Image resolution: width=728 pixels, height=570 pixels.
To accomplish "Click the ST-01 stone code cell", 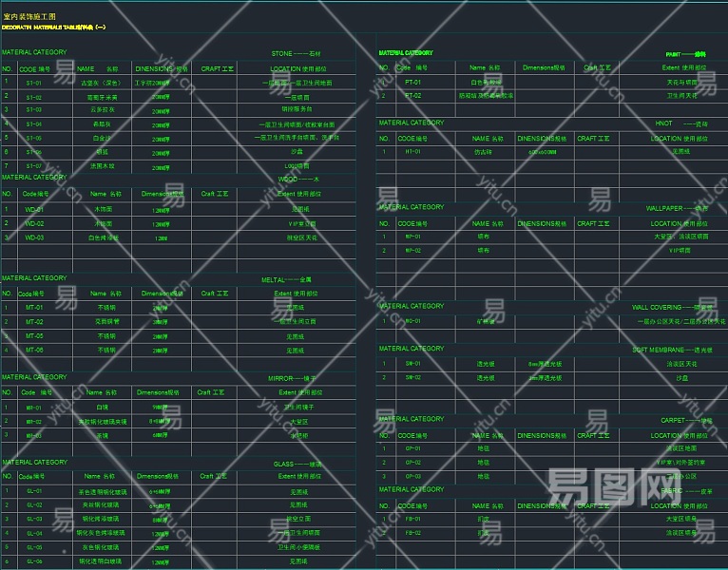I will pyautogui.click(x=34, y=84).
